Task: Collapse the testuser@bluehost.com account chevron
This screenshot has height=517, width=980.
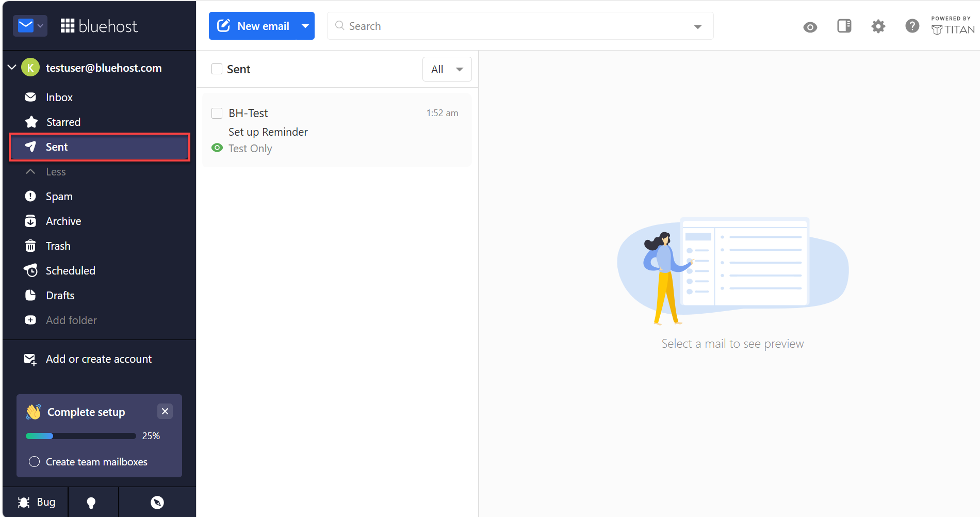Action: pyautogui.click(x=12, y=68)
